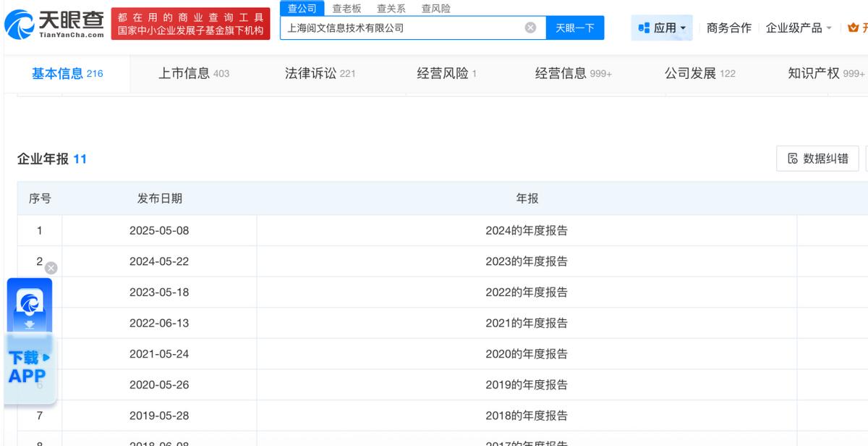Select date 2023-05-18 cell
The width and height of the screenshot is (868, 446).
(x=159, y=292)
